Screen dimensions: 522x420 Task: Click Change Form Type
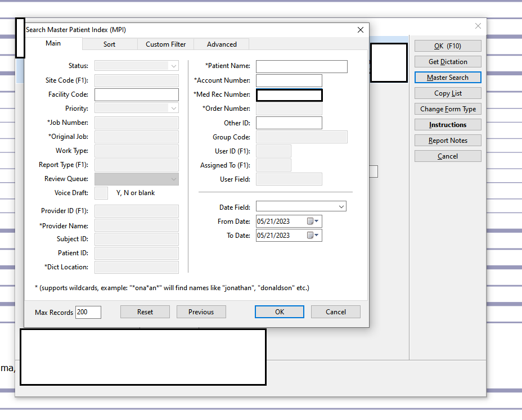(448, 109)
